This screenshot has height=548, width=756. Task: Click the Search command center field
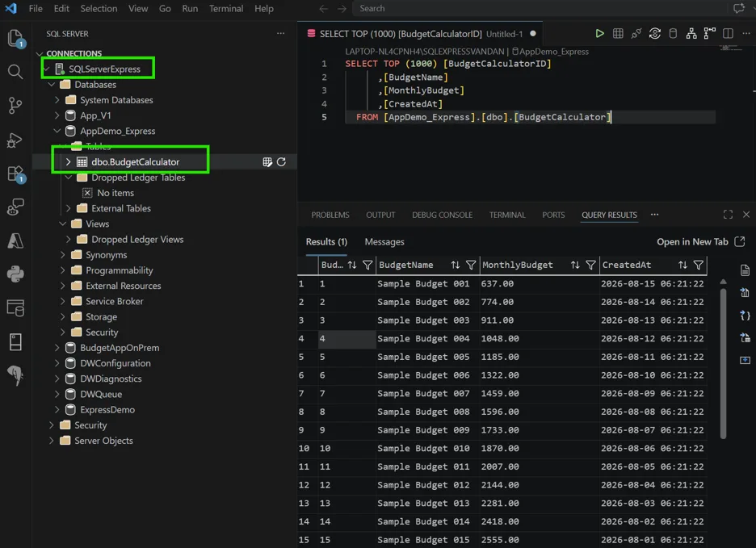[x=540, y=9]
